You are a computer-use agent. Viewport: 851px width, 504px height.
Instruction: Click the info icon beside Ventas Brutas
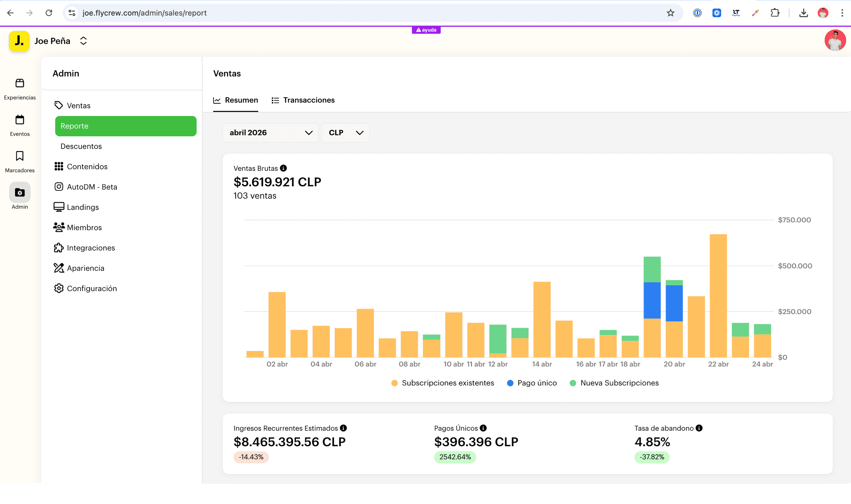283,168
